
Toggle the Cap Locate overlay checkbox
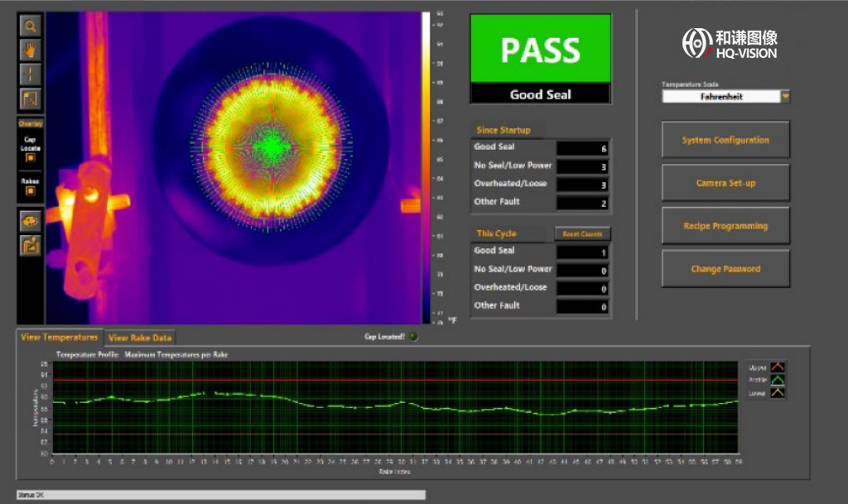pos(31,157)
